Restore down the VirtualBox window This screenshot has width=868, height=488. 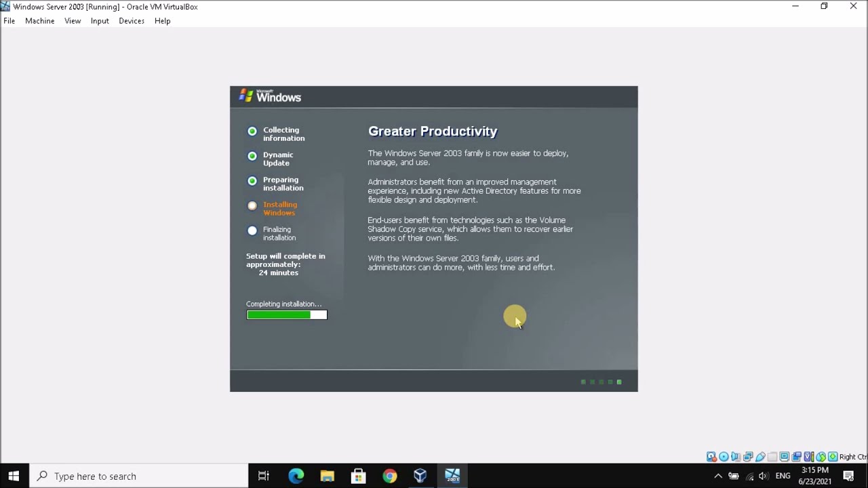coord(825,6)
